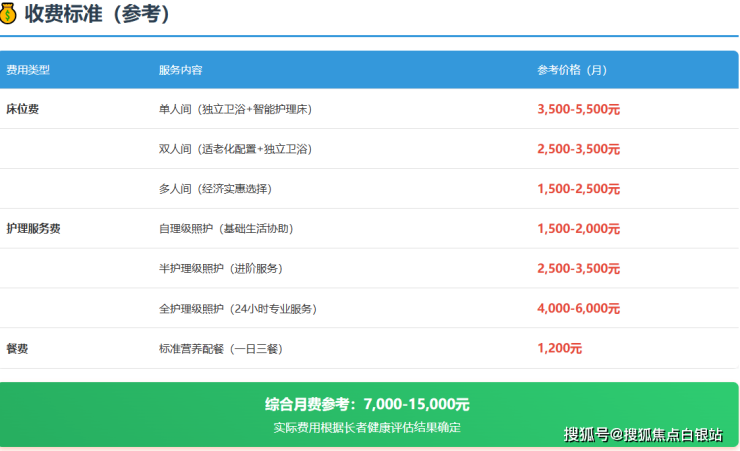Click 多人间（经济实惠选择） service text
The width and height of the screenshot is (740, 451).
coord(215,189)
